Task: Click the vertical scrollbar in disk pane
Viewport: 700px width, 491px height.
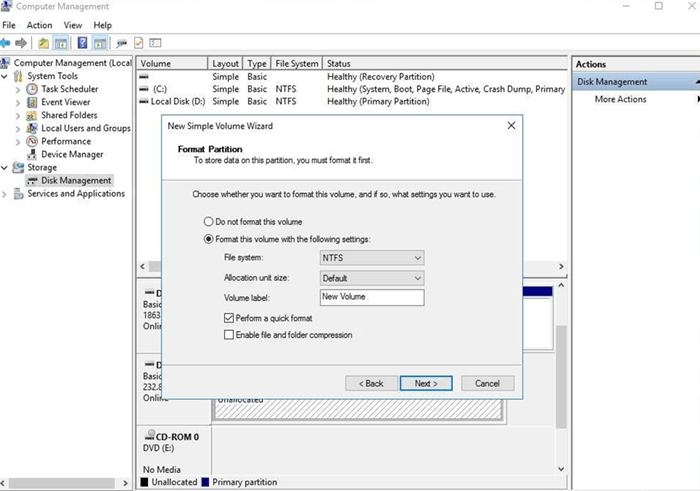Action: tap(561, 380)
